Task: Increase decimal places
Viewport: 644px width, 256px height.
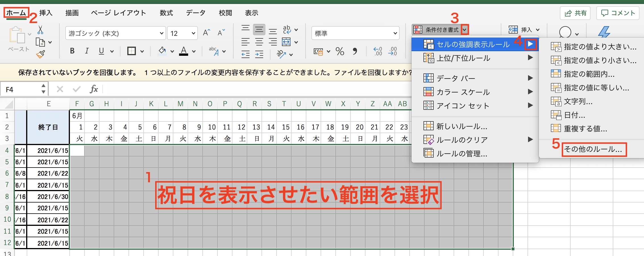Action: [378, 51]
